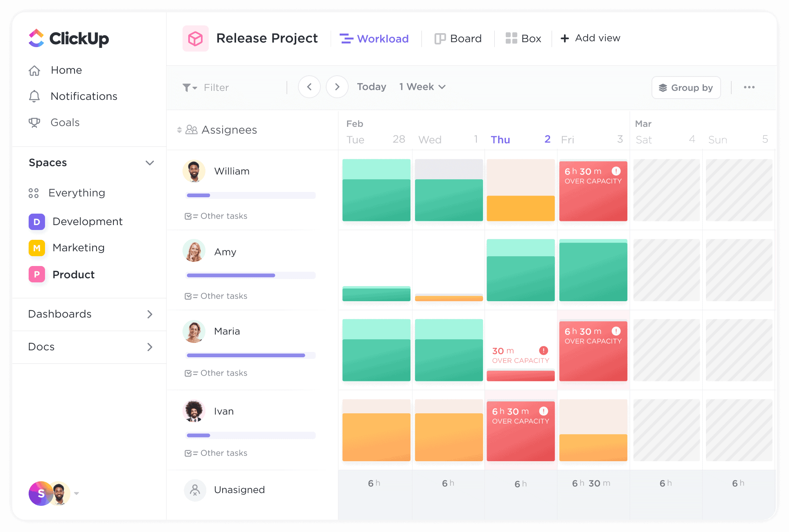Viewport: 789px width, 532px height.
Task: Select the 1 Week timeframe dropdown
Action: point(422,87)
